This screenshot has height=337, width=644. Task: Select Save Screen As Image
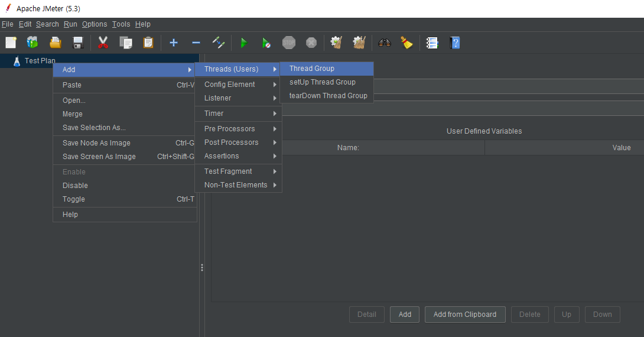125,157
